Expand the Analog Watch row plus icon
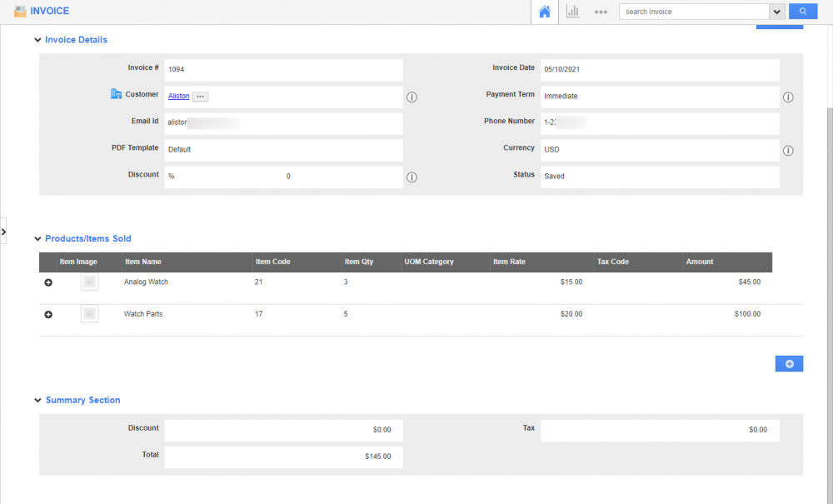Screen dimensions: 833x504 point(48,283)
